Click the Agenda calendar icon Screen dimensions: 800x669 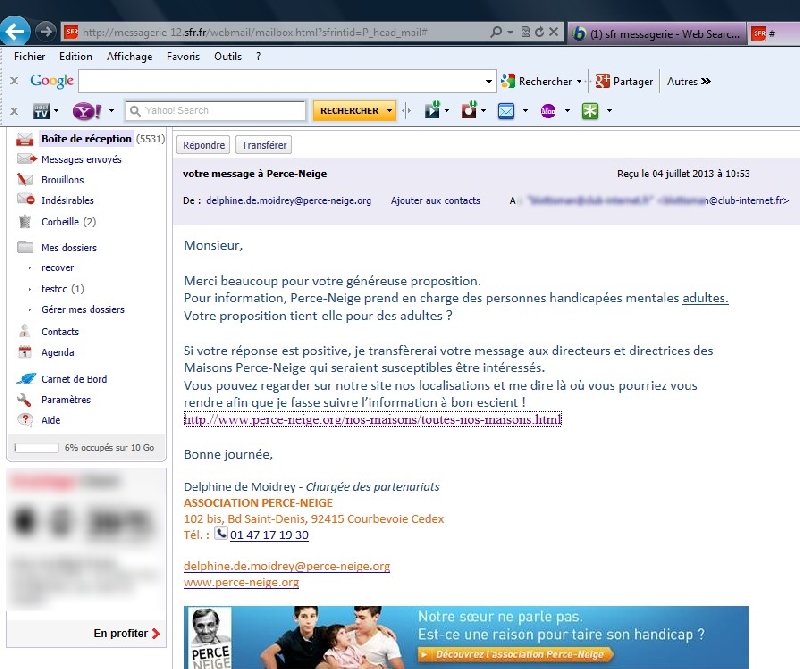point(24,352)
